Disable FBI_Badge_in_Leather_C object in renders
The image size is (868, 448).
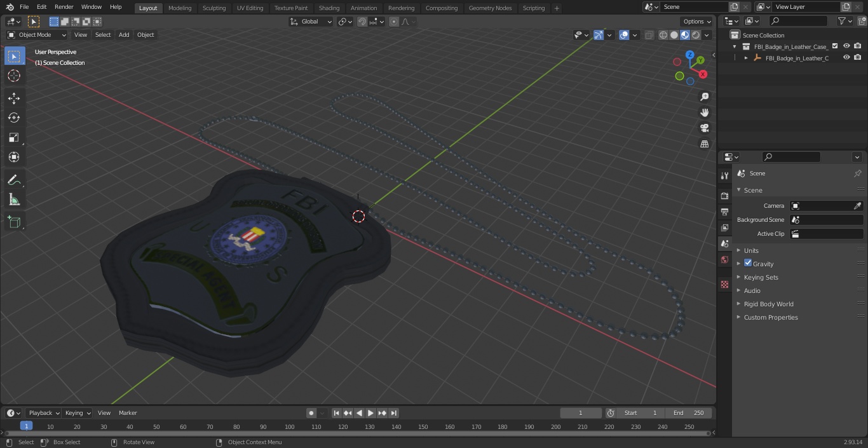coord(858,58)
